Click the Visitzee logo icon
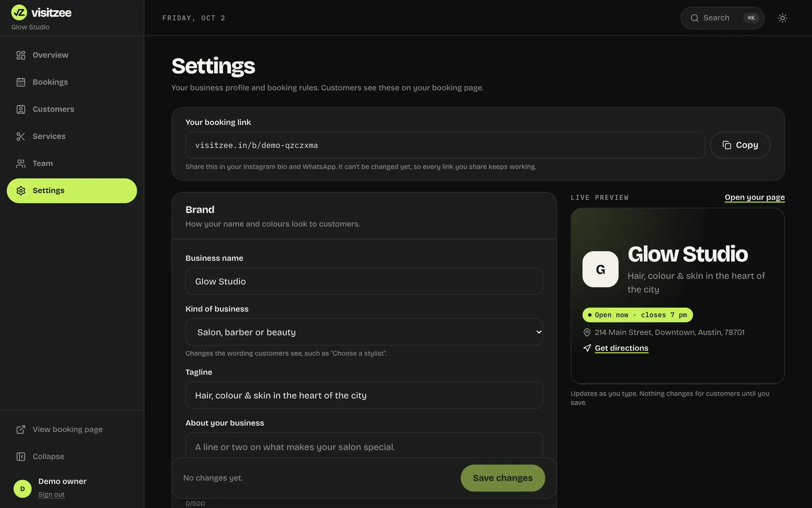The height and width of the screenshot is (508, 812). point(19,13)
